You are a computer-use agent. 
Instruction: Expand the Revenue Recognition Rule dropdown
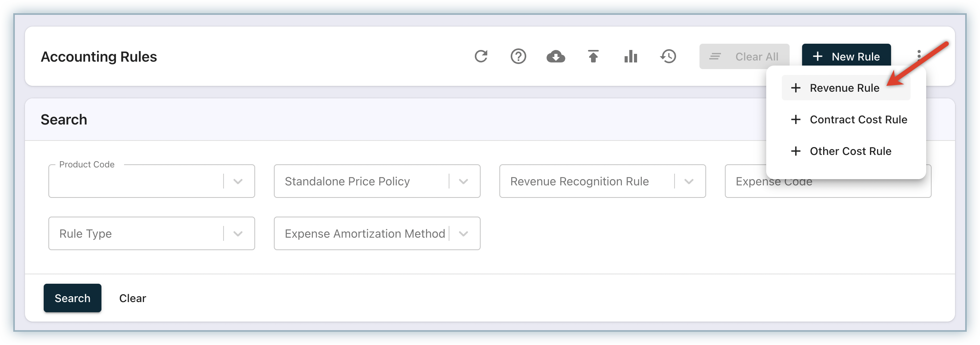coord(689,181)
